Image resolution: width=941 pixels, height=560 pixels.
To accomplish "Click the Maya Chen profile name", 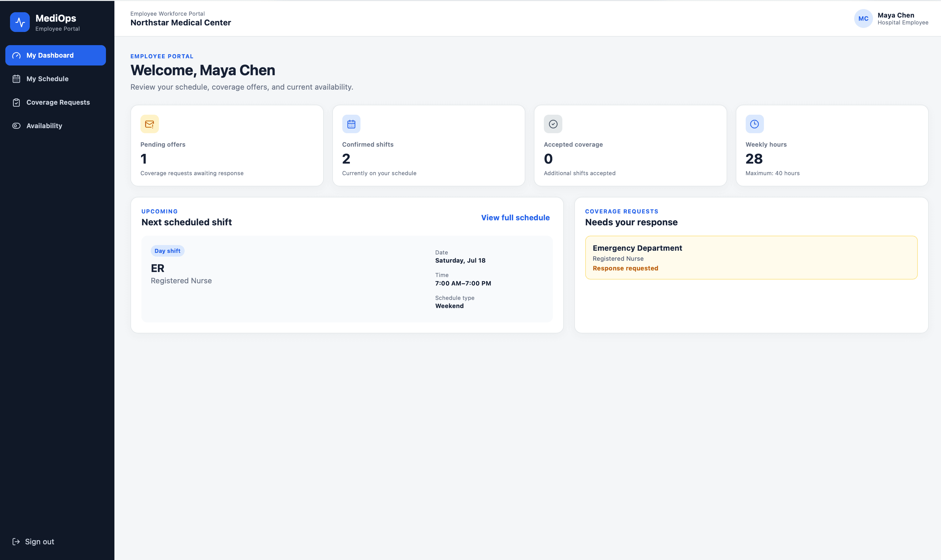I will click(x=896, y=15).
